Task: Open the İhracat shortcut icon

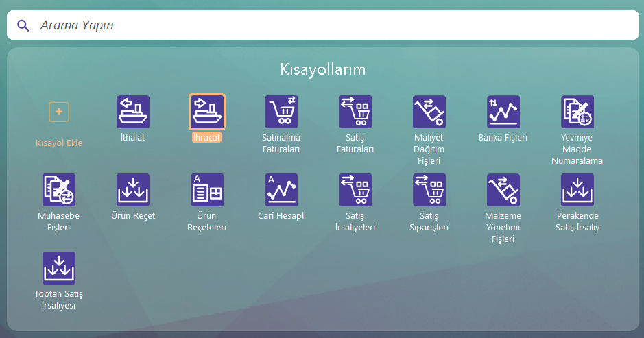Action: point(207,112)
